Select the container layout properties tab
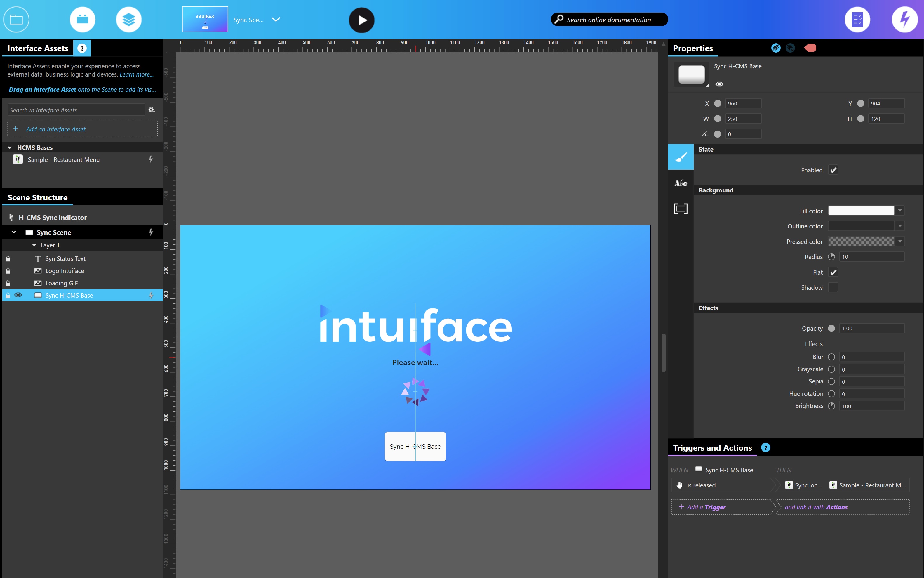 click(x=681, y=209)
